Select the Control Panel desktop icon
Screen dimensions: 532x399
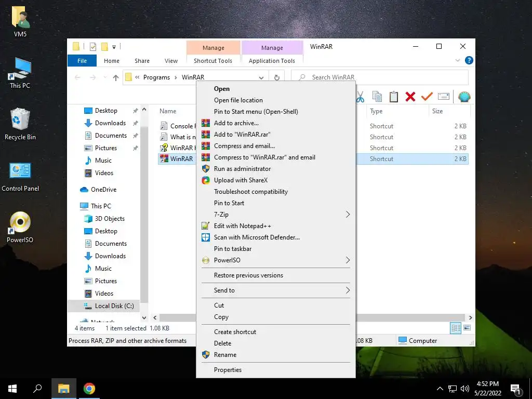click(x=20, y=177)
